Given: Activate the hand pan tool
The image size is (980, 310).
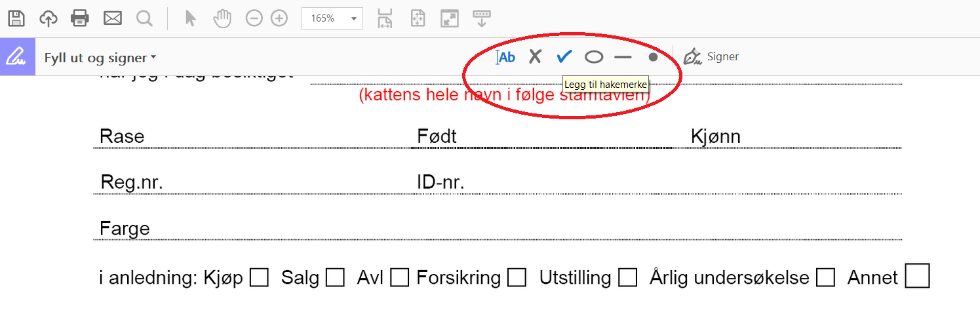Looking at the screenshot, I should click(x=223, y=18).
